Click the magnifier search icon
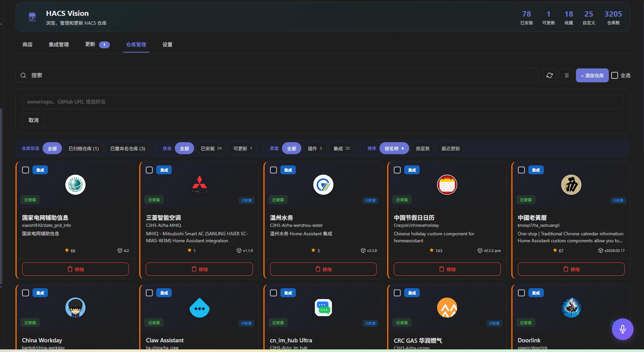644x352 pixels. tap(23, 75)
